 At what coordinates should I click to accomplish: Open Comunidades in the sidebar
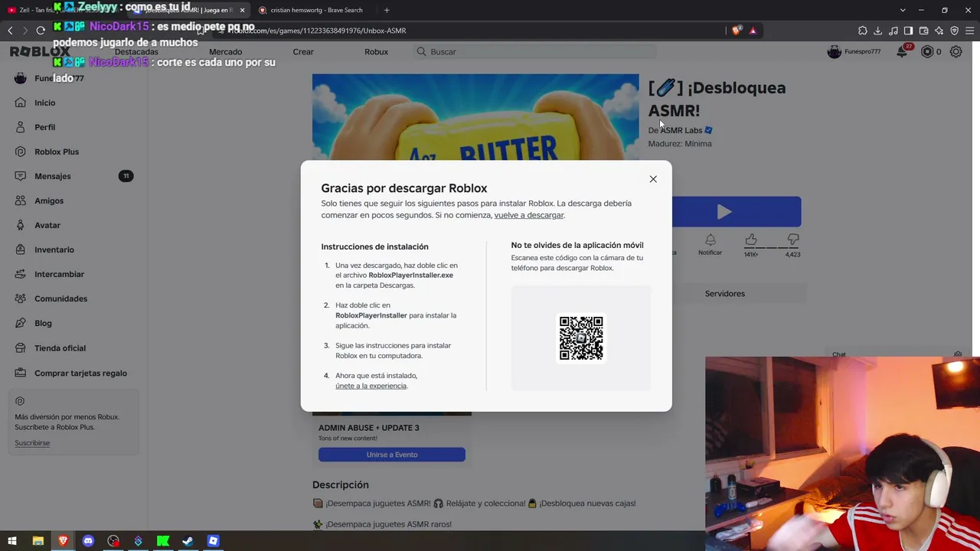point(60,298)
